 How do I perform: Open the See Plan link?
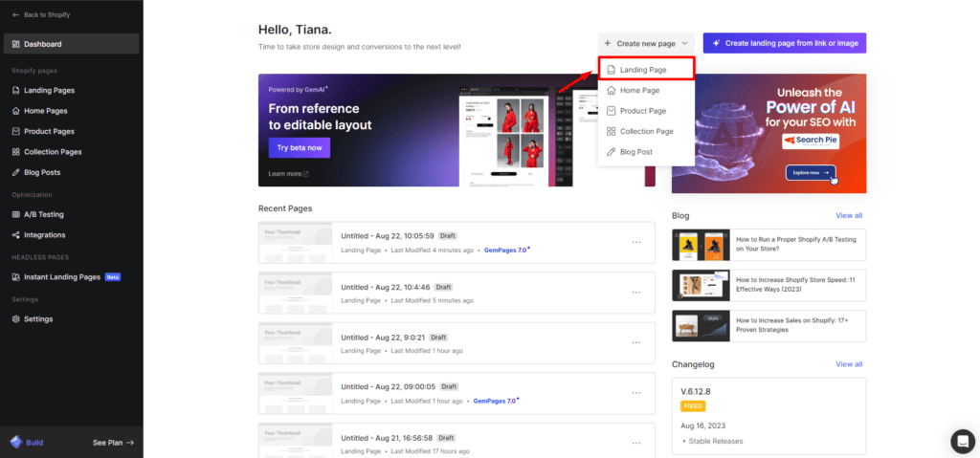tap(114, 443)
